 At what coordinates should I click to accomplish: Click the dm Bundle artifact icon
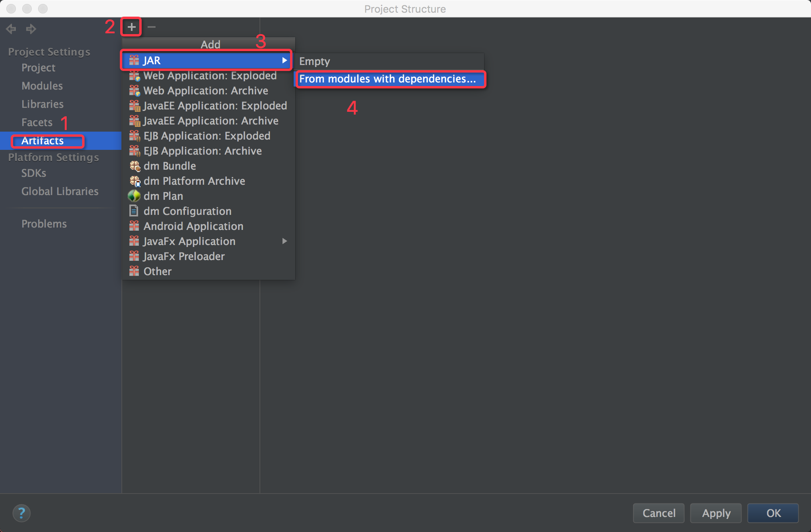(134, 165)
